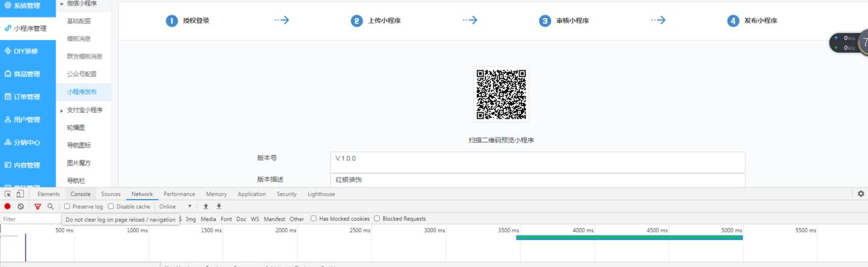Click the 订单管理 icon in sidebar
868x267 pixels.
pos(8,97)
